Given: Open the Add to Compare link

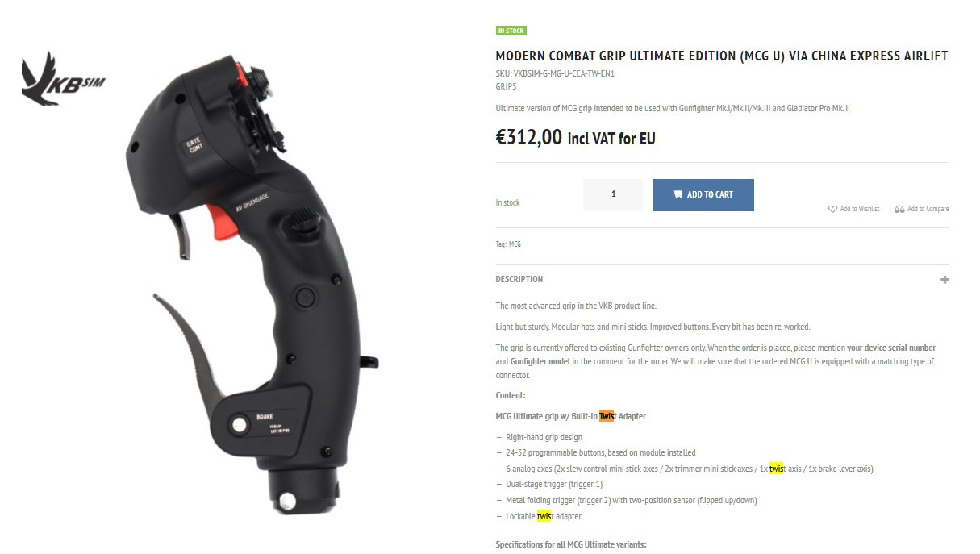Looking at the screenshot, I should 928,209.
